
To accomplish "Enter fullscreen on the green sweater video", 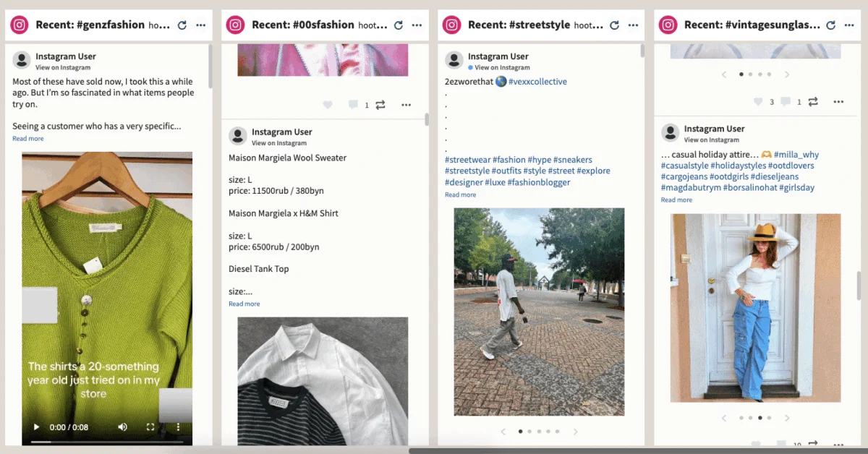I will [151, 427].
